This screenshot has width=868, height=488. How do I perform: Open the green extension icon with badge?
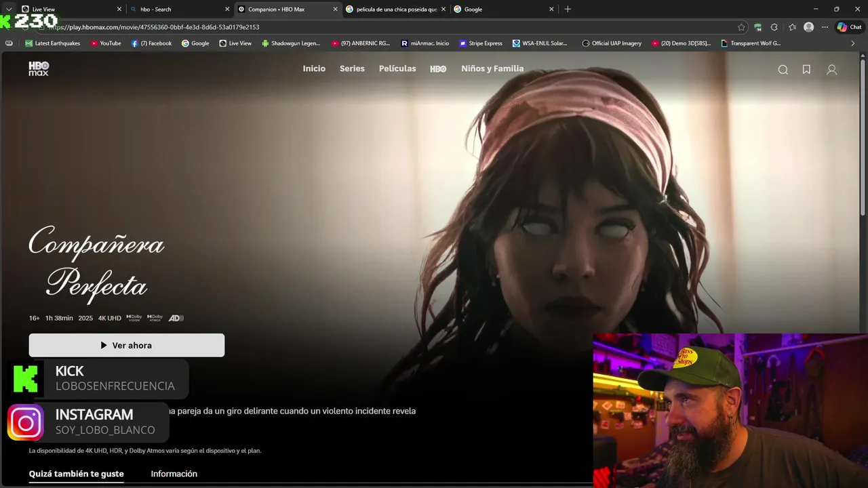(x=758, y=27)
